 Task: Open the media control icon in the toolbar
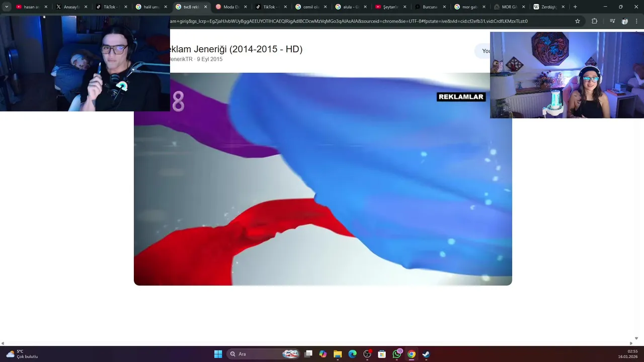click(x=612, y=21)
